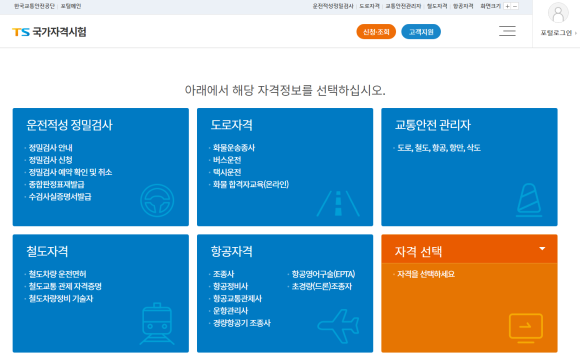Click the user profile avatar icon

point(558,13)
